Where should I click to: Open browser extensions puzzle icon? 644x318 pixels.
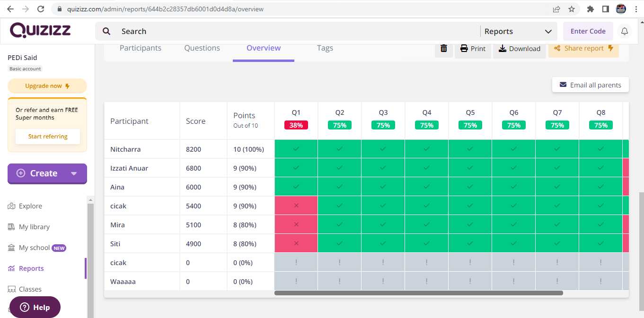click(590, 9)
